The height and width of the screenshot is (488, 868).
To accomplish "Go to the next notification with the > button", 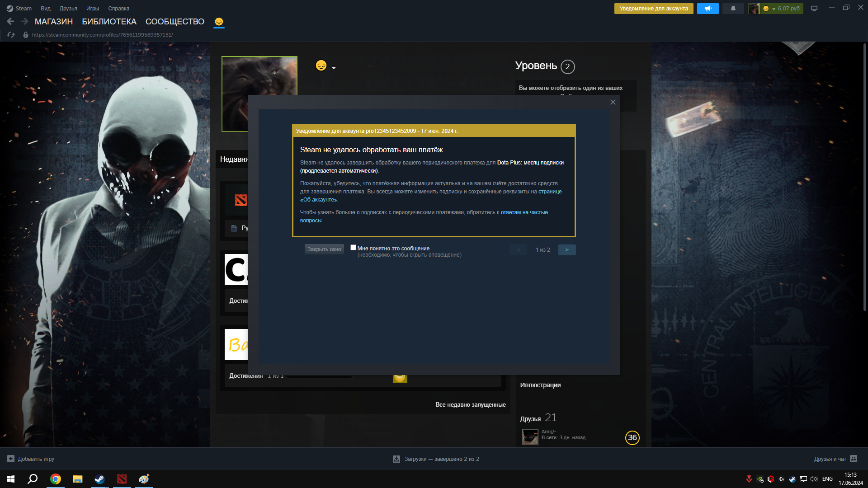I will click(567, 250).
